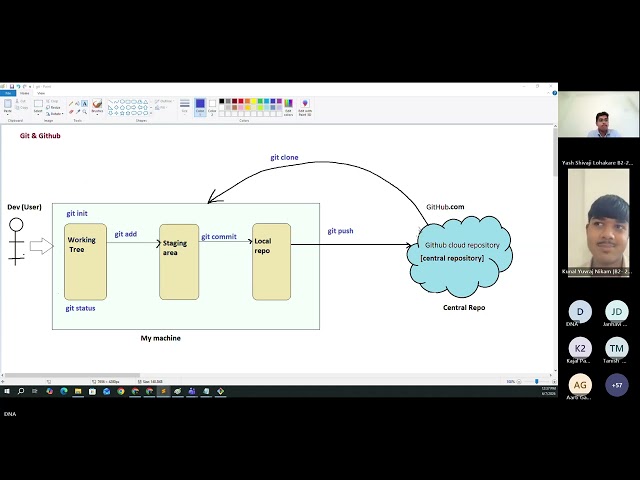Screen dimensions: 640x480
Task: Select the Pencil tool in Paint
Action: point(71,104)
